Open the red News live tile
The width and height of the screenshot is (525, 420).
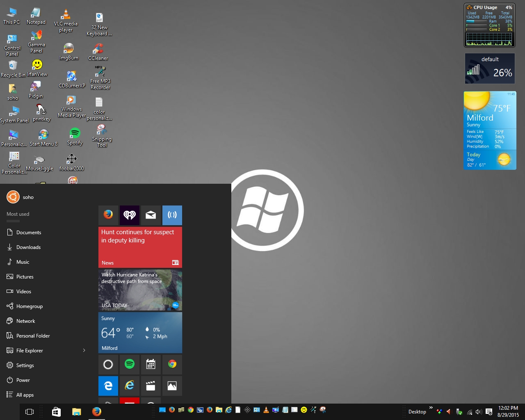140,247
